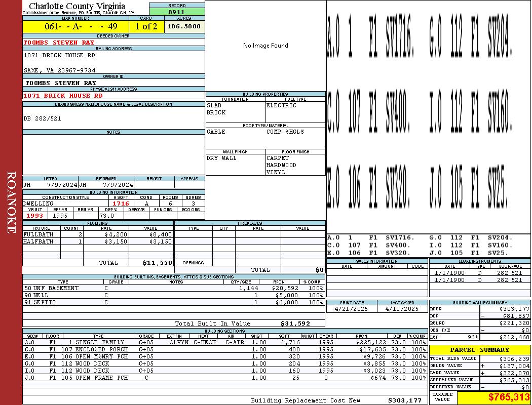Select the red physical 911 address
532x405 pixels.
click(63, 96)
